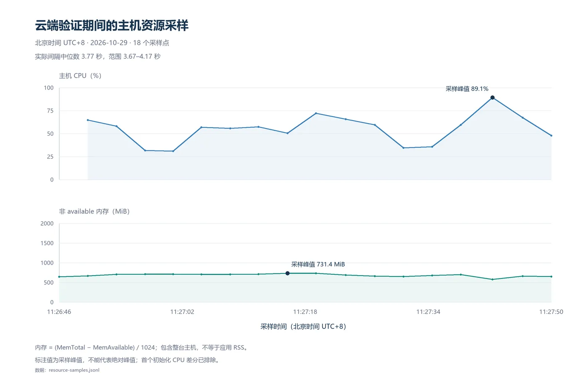
Task: Click the CPU y-axis label 25
Action: (x=50, y=157)
